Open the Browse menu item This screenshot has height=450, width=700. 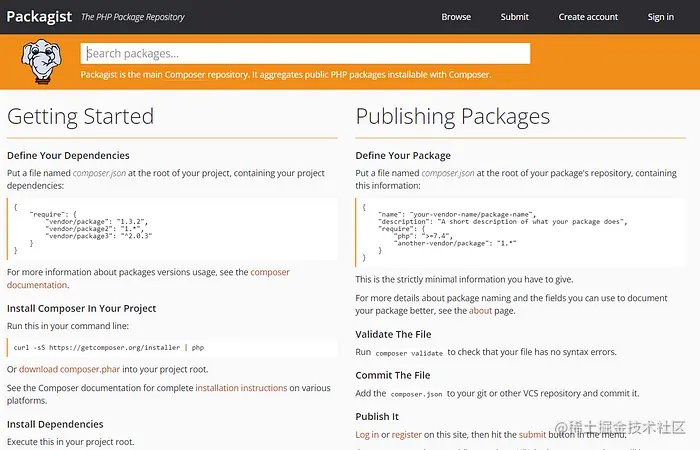(456, 17)
